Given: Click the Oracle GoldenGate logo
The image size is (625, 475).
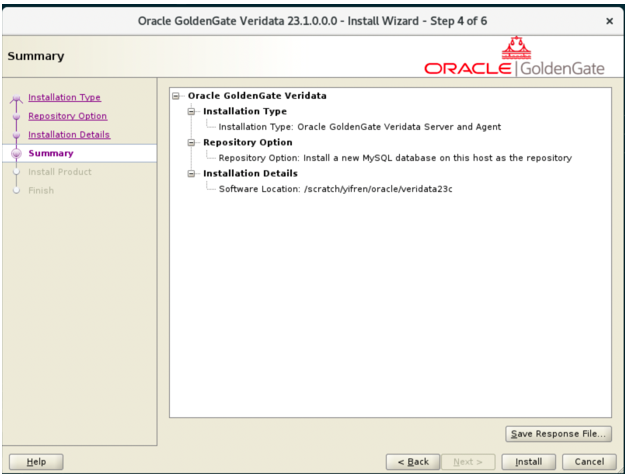Looking at the screenshot, I should pyautogui.click(x=514, y=57).
